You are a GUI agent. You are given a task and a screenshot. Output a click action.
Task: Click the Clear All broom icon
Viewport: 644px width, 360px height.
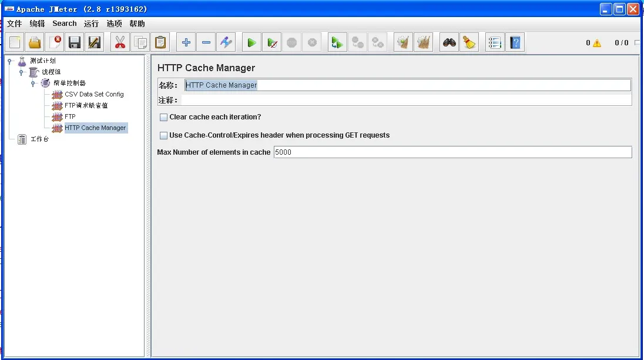pos(424,42)
